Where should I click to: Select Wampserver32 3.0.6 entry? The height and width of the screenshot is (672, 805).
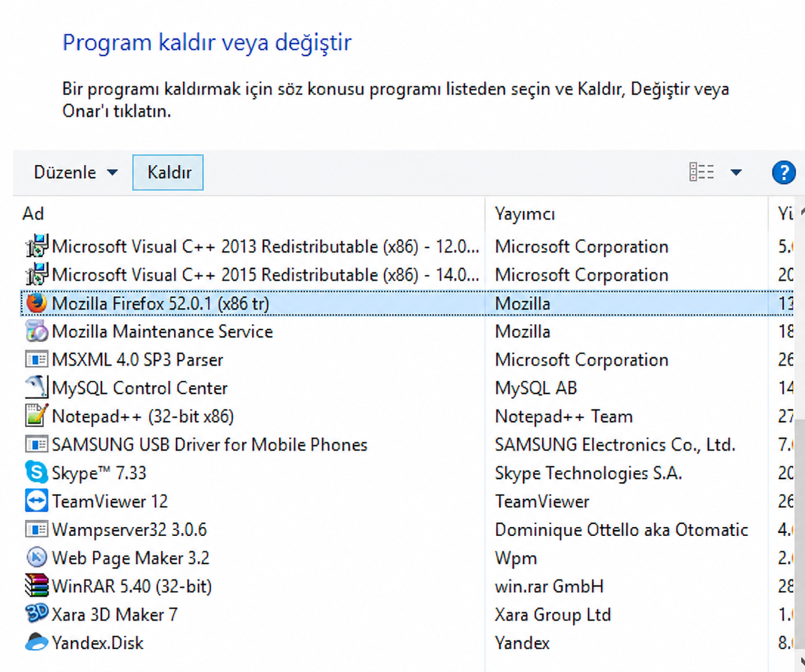click(x=407, y=530)
